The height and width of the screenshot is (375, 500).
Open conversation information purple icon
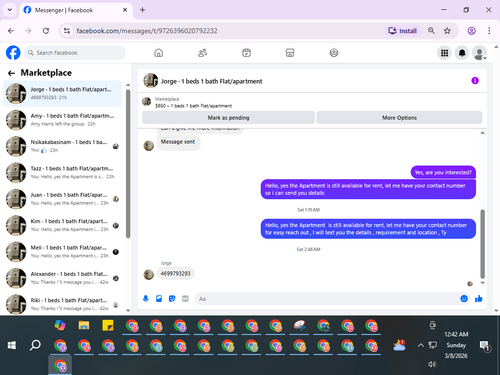pos(475,81)
